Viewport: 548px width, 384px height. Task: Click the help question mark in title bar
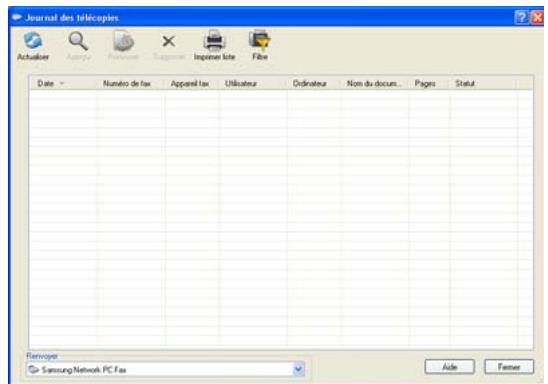pos(521,17)
